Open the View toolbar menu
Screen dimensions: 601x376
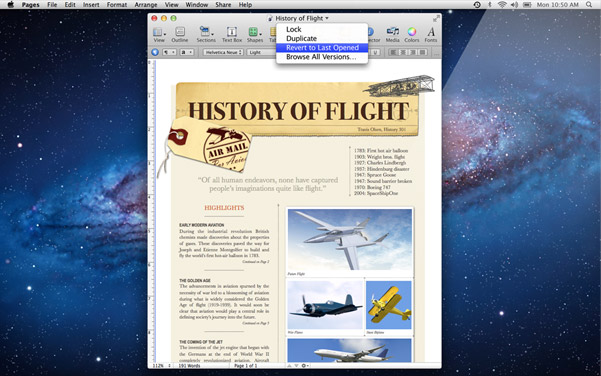159,34
